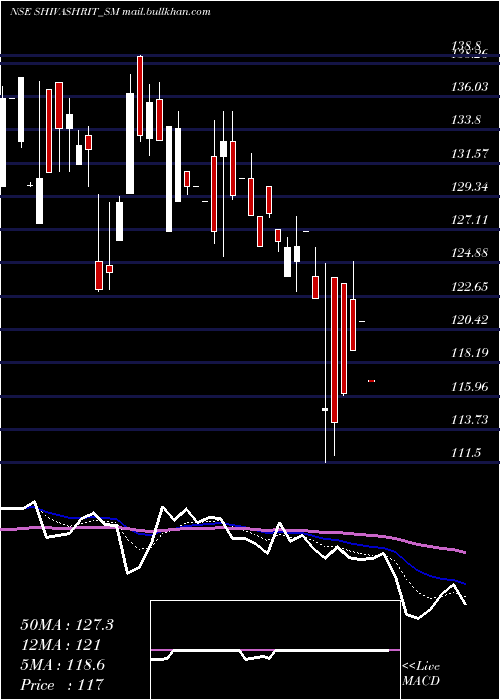The image size is (500, 700).
Task: Click the blue 12MA line at its right end
Action: point(464,583)
